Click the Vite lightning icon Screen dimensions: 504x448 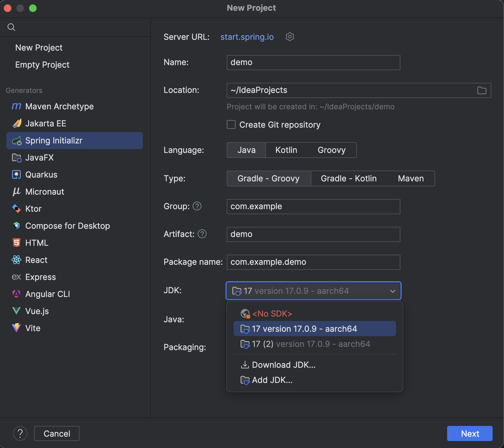pyautogui.click(x=16, y=328)
